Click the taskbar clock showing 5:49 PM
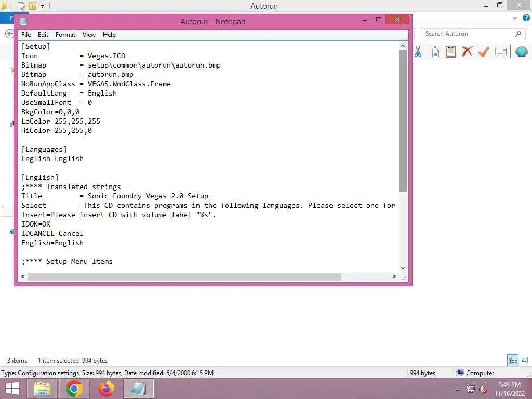Viewport: 532px width, 399px height. [509, 389]
